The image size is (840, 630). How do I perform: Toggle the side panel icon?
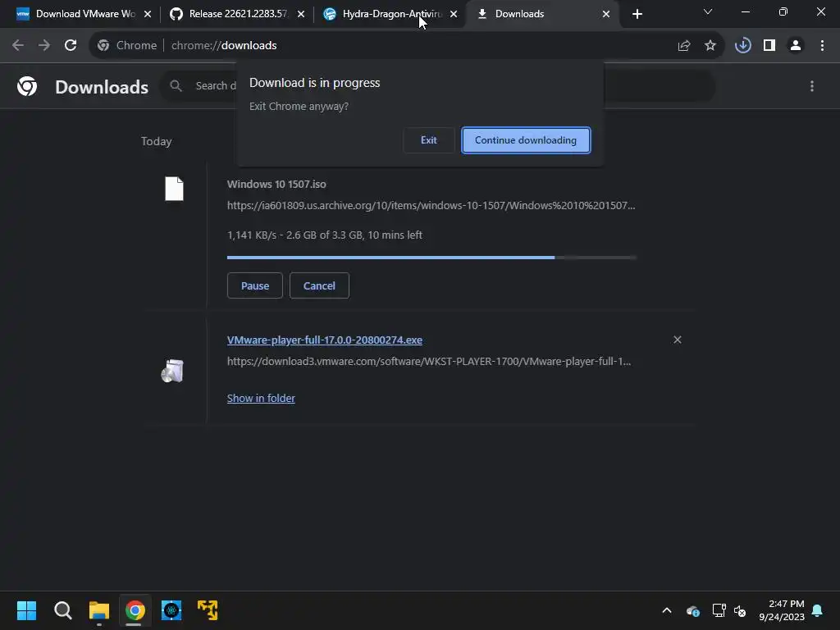click(x=769, y=46)
